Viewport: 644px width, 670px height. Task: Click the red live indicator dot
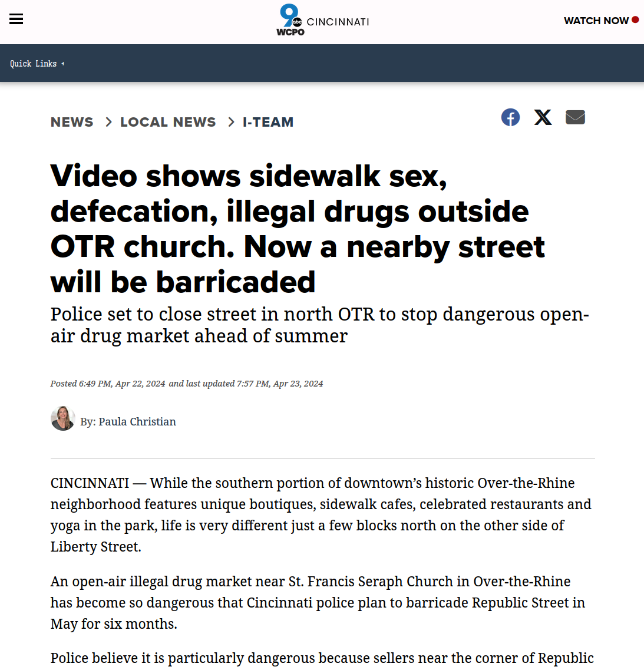click(635, 19)
